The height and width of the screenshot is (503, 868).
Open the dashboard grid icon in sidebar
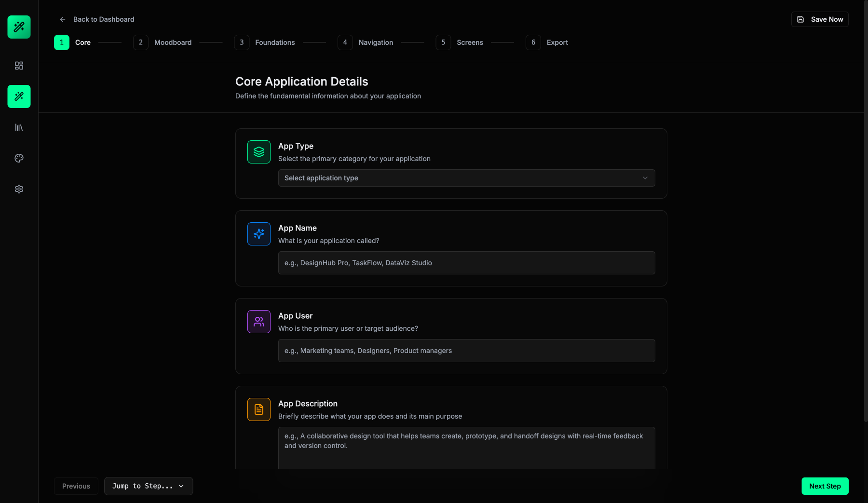pos(19,66)
